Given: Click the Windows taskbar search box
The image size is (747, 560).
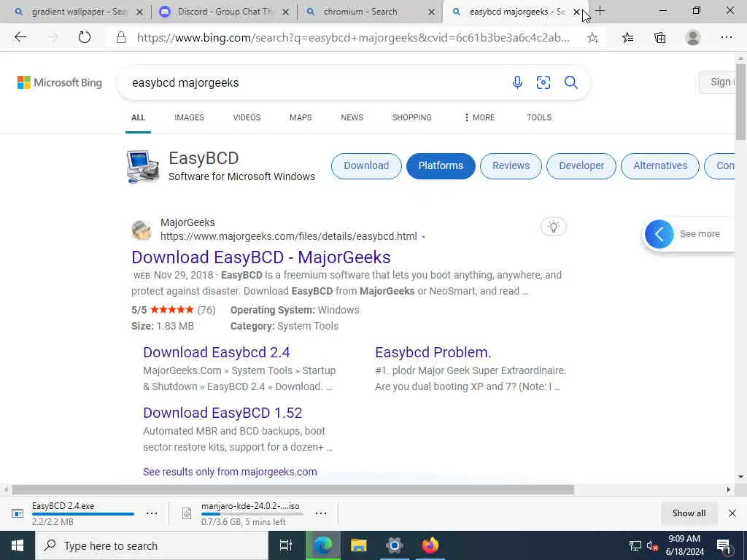Looking at the screenshot, I should click(x=152, y=545).
